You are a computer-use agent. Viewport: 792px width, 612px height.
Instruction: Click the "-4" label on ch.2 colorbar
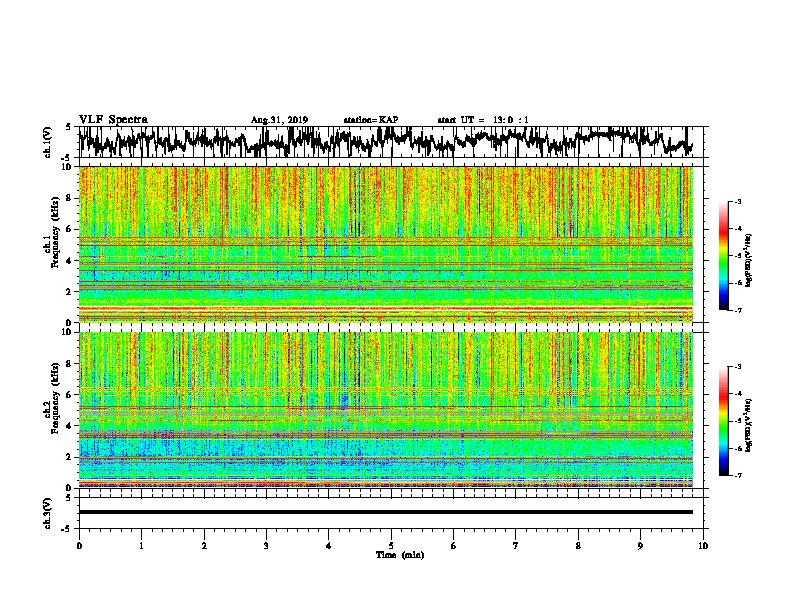737,394
